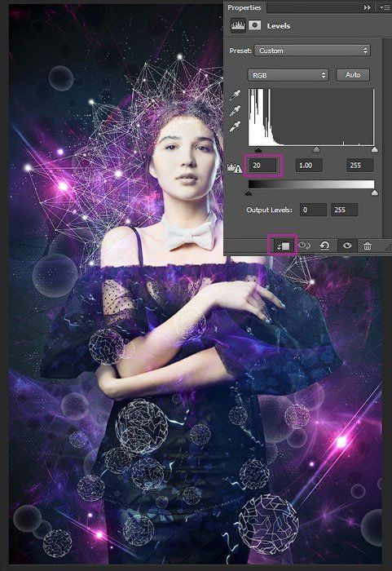
Task: Open the Properties panel flyout menu
Action: coord(385,7)
